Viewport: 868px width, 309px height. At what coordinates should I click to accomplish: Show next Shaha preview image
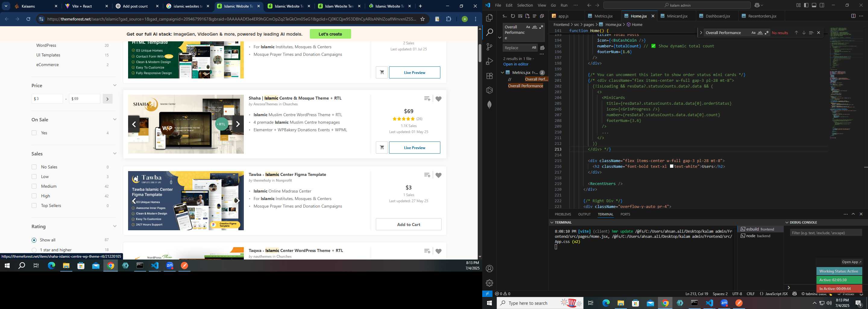pyautogui.click(x=237, y=124)
